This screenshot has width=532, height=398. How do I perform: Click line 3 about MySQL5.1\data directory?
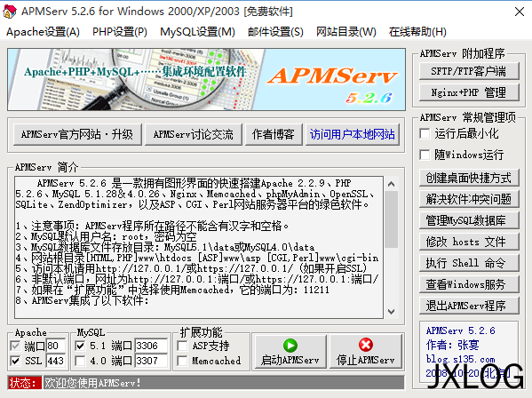tap(165, 247)
